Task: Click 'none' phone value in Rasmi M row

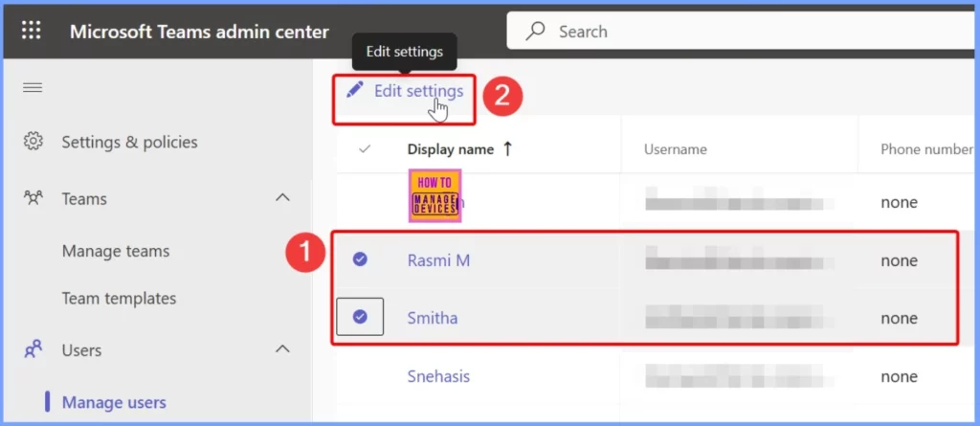Action: click(x=900, y=260)
